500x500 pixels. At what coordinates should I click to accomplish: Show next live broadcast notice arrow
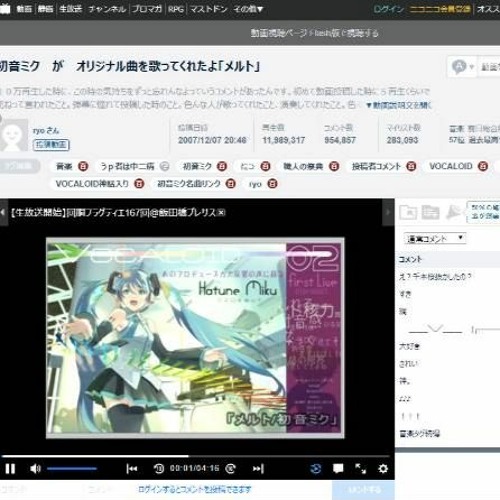(x=388, y=212)
